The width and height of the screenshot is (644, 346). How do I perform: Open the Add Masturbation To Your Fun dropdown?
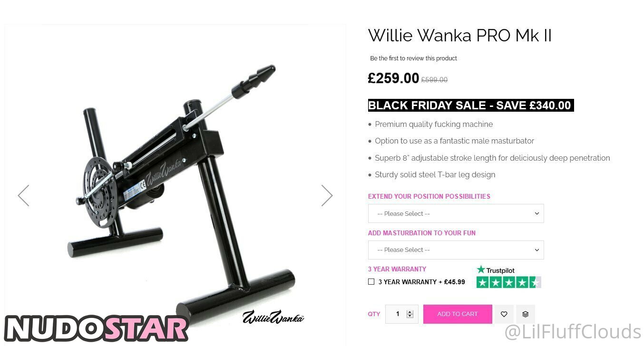click(456, 250)
